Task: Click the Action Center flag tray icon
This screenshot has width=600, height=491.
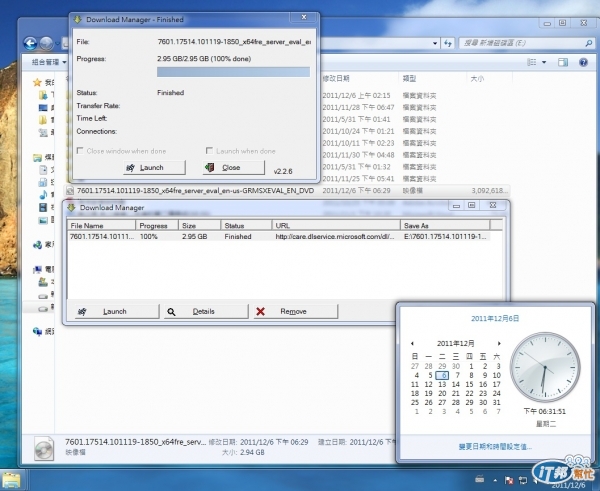Action: click(509, 480)
